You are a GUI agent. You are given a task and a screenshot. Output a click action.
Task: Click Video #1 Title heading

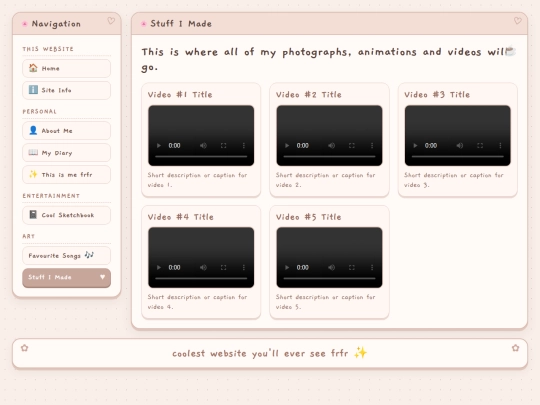(x=180, y=95)
